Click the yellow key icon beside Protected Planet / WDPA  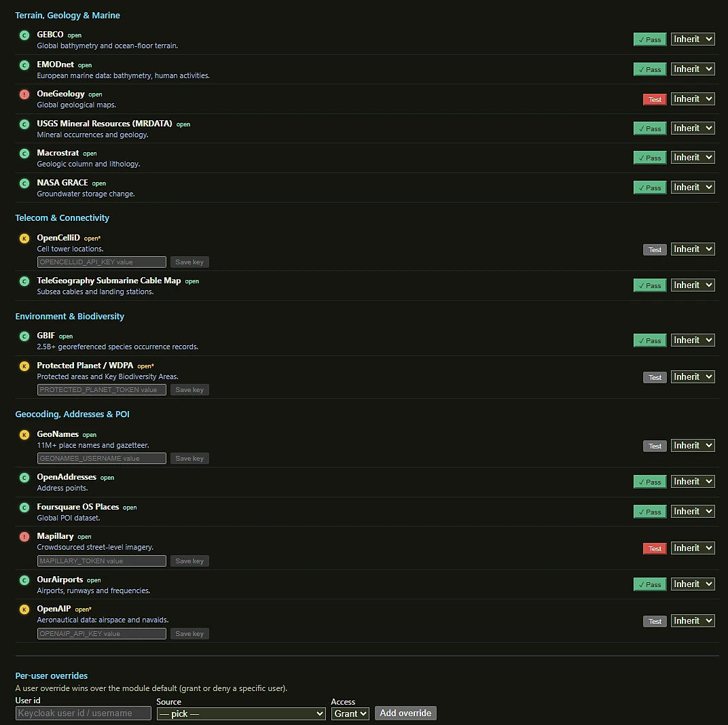click(x=24, y=366)
